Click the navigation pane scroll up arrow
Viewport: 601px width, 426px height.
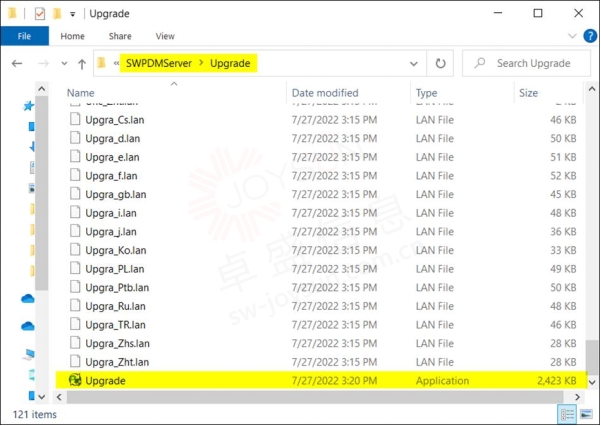point(42,89)
